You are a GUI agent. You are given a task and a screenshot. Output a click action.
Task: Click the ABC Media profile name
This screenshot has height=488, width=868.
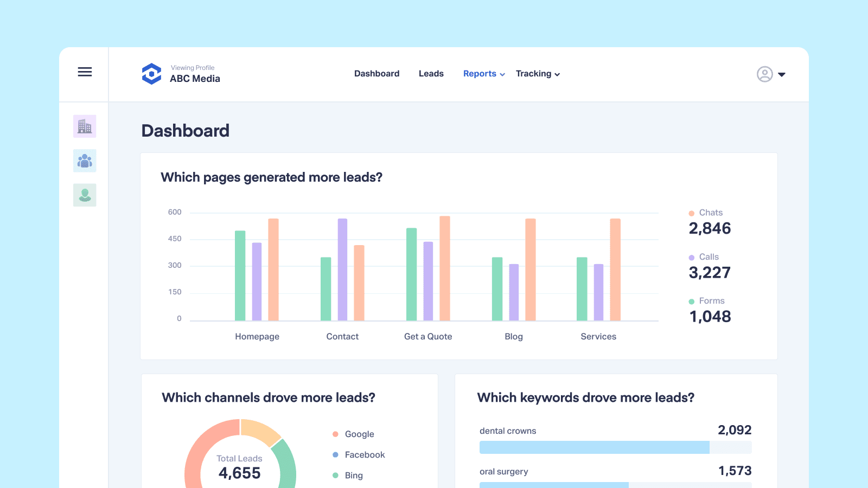pyautogui.click(x=194, y=79)
